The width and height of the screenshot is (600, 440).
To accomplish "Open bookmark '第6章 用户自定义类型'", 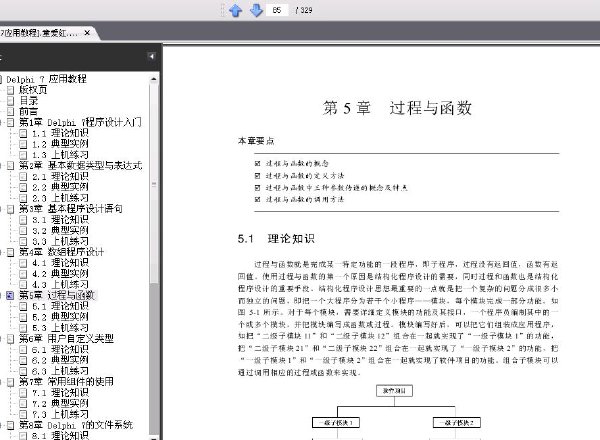I will point(66,339).
